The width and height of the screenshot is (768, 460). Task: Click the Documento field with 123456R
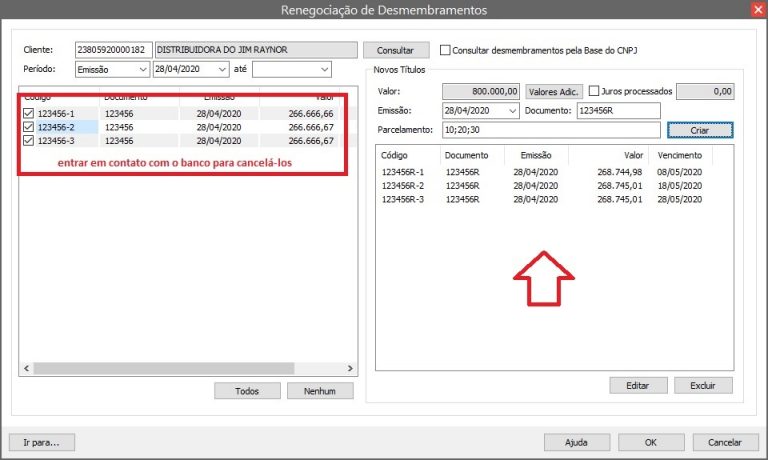point(619,111)
